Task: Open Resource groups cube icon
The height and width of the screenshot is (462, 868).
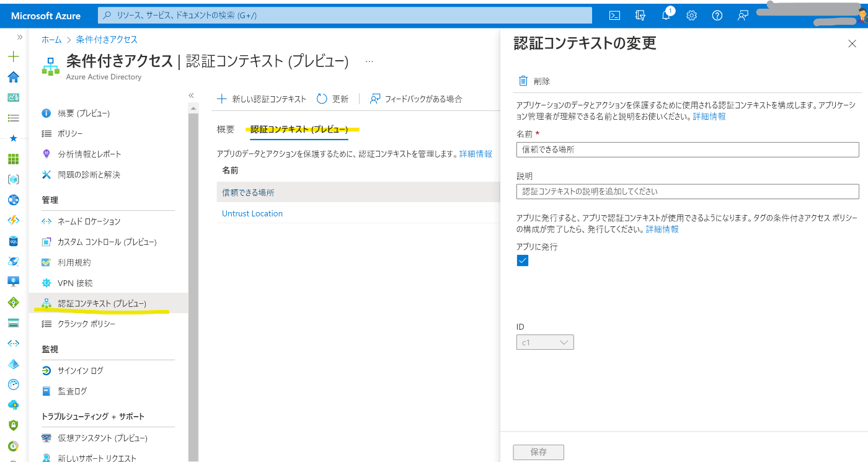Action: (x=13, y=179)
